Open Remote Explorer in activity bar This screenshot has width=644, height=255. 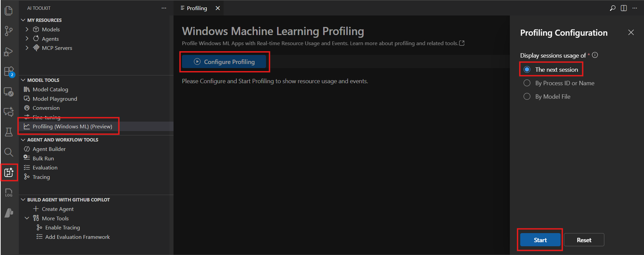9,92
